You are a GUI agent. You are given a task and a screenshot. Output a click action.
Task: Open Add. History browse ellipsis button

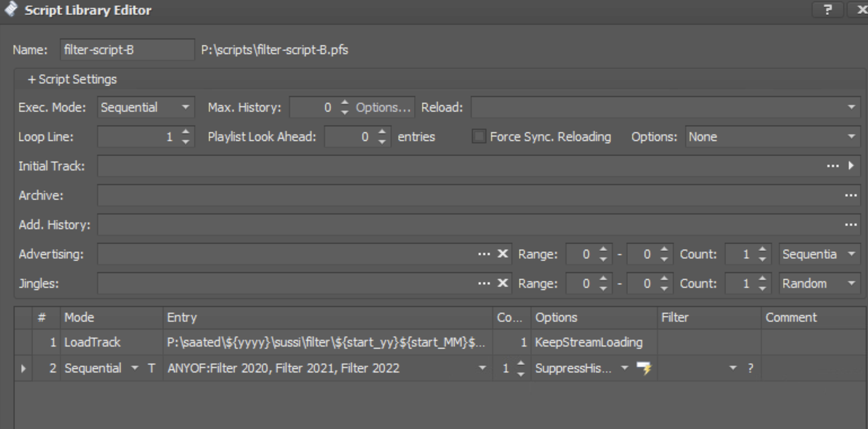tap(851, 225)
